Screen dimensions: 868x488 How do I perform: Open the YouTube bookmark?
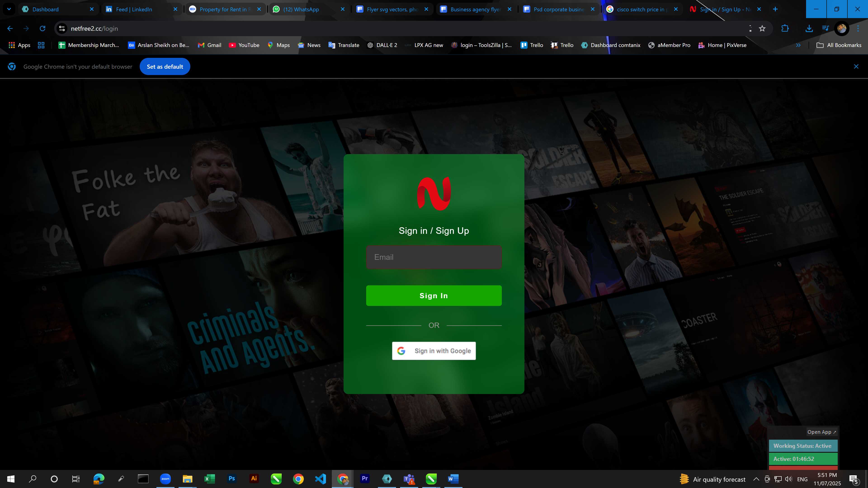tap(244, 45)
